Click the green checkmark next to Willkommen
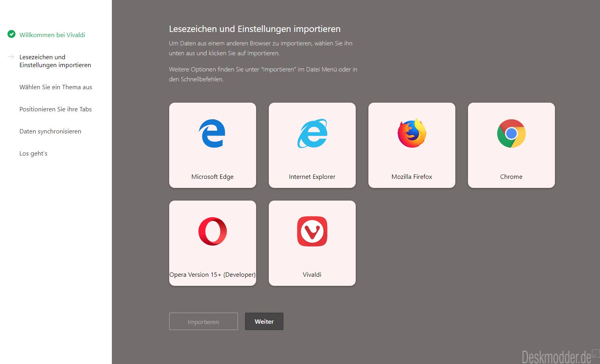 point(11,34)
